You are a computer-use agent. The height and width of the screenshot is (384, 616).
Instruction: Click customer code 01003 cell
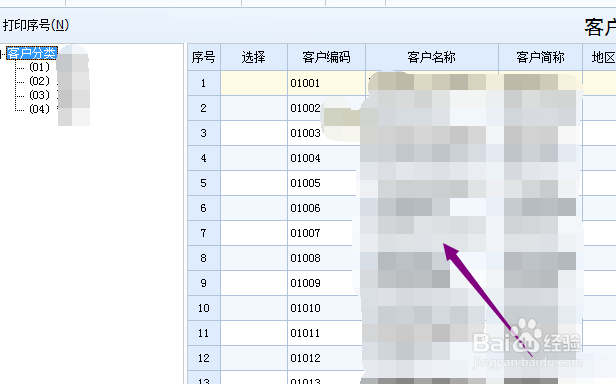pyautogui.click(x=326, y=133)
